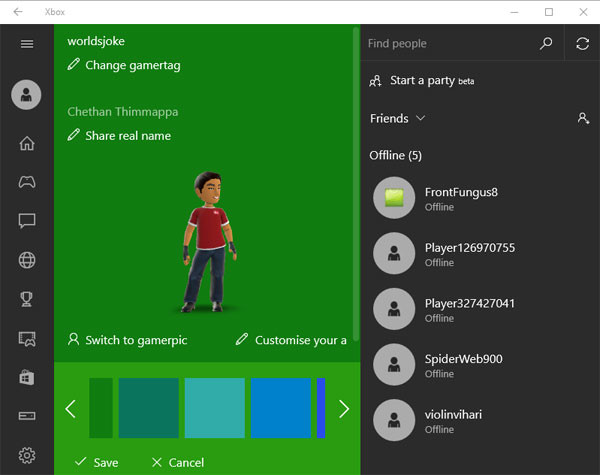Select the dark green color swatch
The width and height of the screenshot is (600, 475).
pyautogui.click(x=101, y=408)
